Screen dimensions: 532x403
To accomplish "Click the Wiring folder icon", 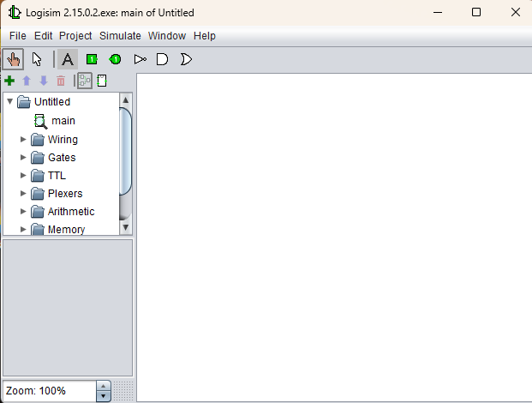I will (38, 139).
